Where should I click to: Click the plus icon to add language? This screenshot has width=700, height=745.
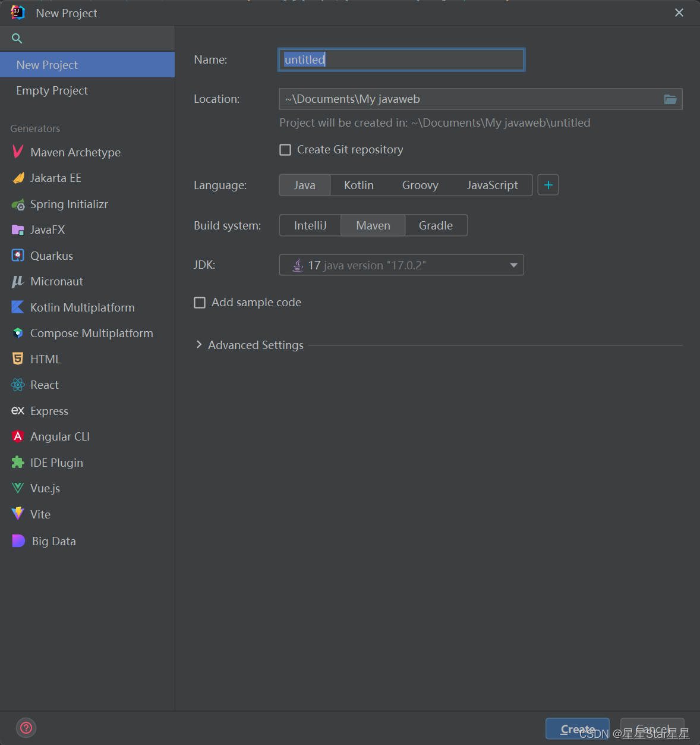(548, 185)
